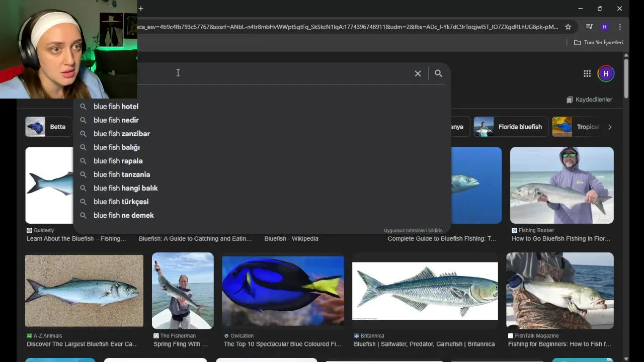The image size is (644, 362).
Task: Select the Tropical filter chip
Action: (x=577, y=127)
